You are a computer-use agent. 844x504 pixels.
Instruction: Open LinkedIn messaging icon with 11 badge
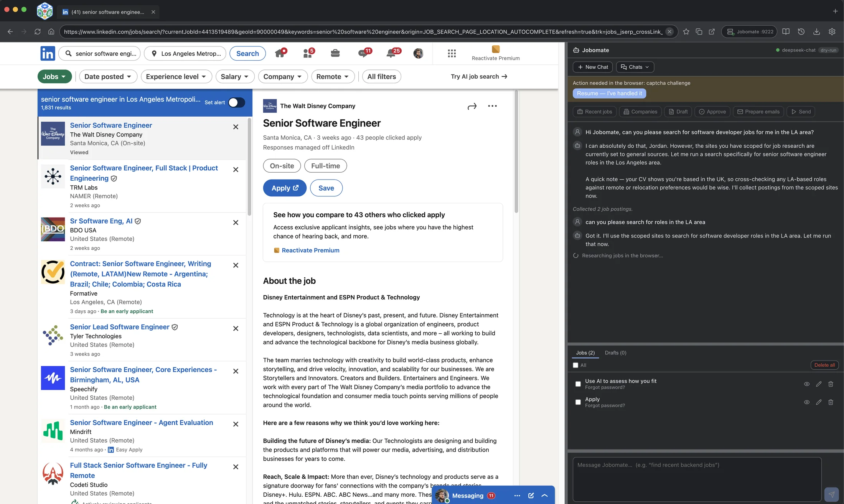tap(364, 53)
